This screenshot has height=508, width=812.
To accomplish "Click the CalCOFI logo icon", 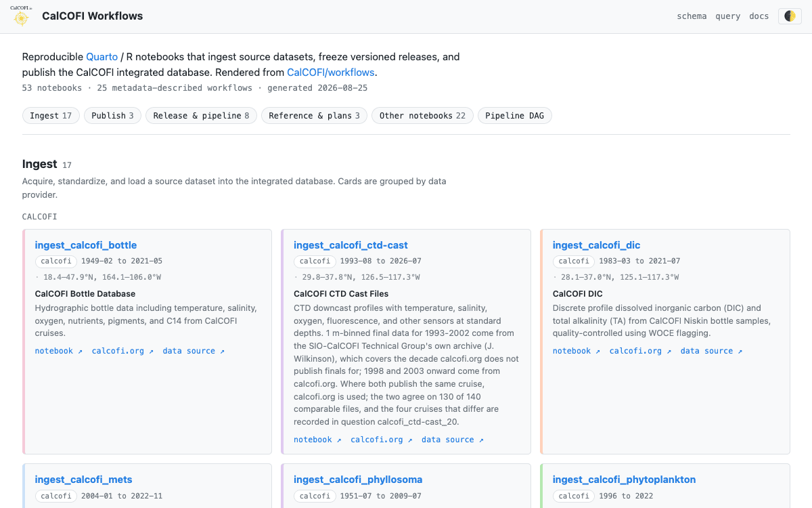I will click(x=21, y=16).
